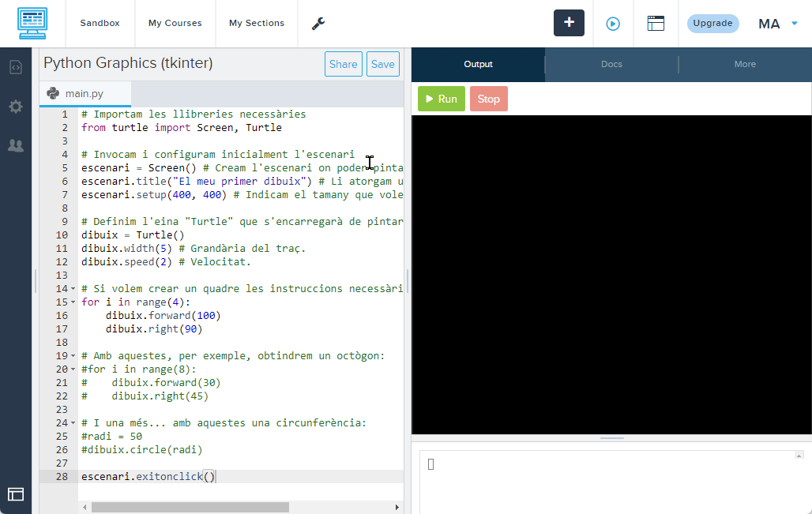The height and width of the screenshot is (514, 812).
Task: Switch to the Docs tab
Action: [611, 65]
